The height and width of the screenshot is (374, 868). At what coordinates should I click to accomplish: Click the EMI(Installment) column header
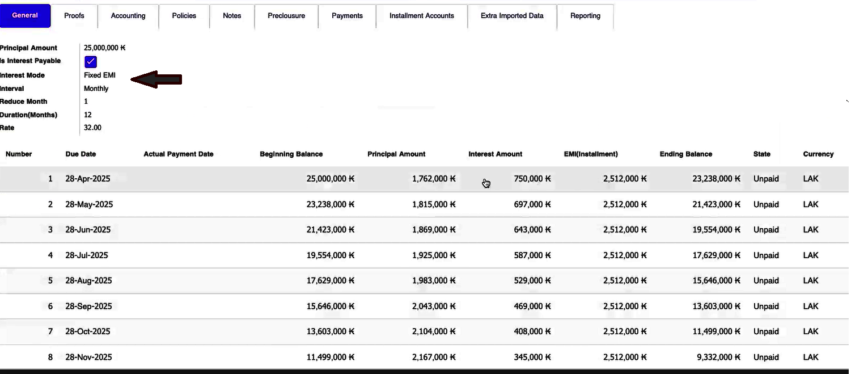[x=591, y=154]
